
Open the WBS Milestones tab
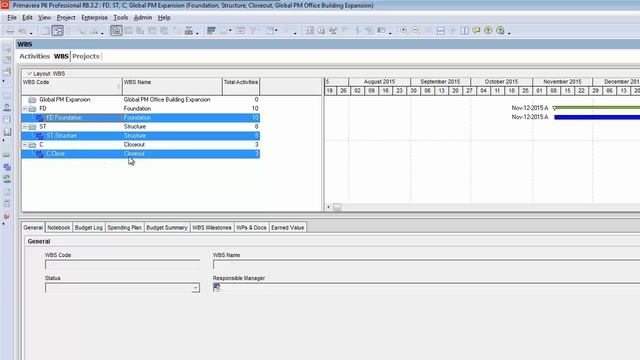click(211, 228)
